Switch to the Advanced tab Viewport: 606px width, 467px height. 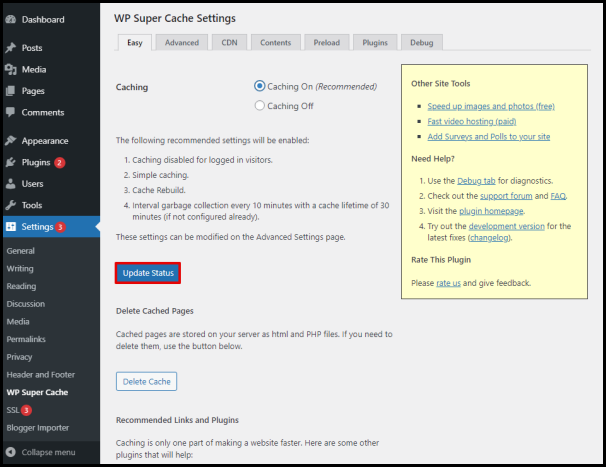pyautogui.click(x=182, y=43)
